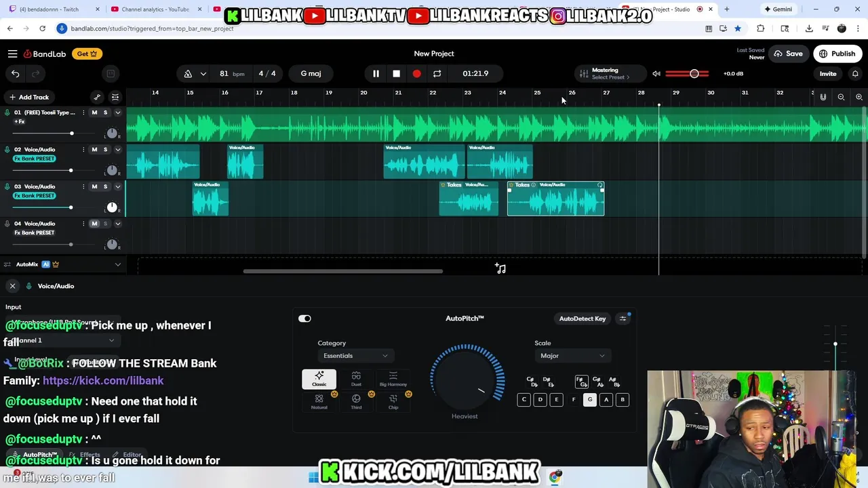Expand track 02 options chevron
868x488 pixels.
[x=117, y=150]
